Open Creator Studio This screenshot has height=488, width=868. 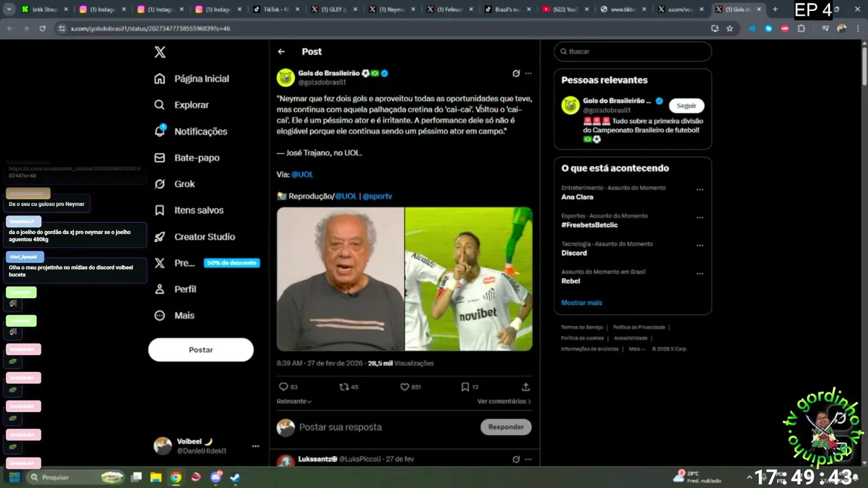click(195, 237)
